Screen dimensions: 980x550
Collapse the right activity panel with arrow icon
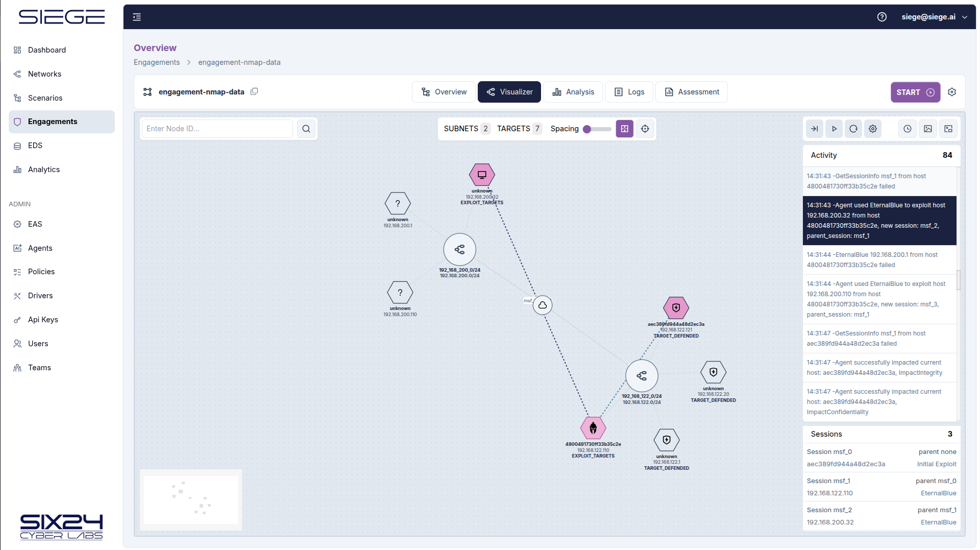tap(815, 129)
